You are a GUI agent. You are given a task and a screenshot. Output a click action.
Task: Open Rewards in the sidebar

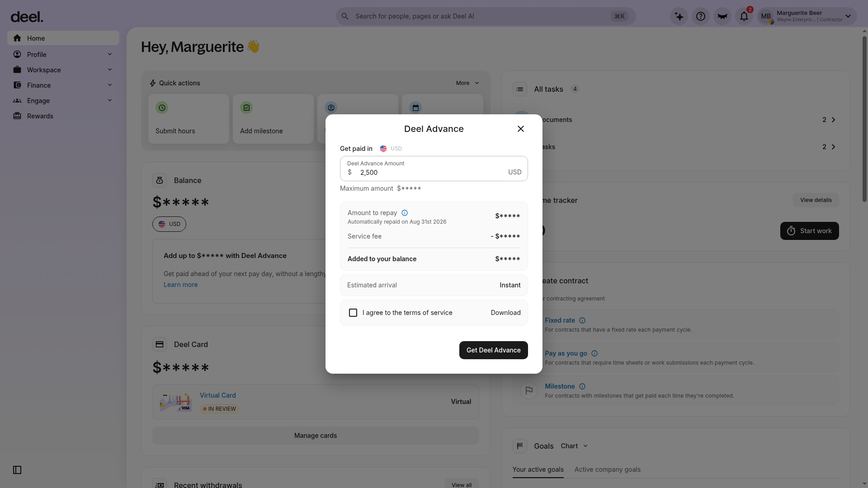point(63,116)
